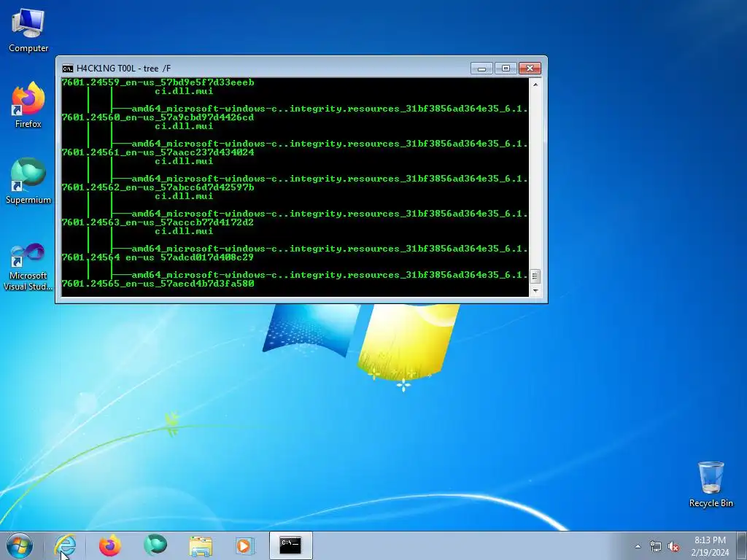Open the console window system menu icon

pos(68,69)
